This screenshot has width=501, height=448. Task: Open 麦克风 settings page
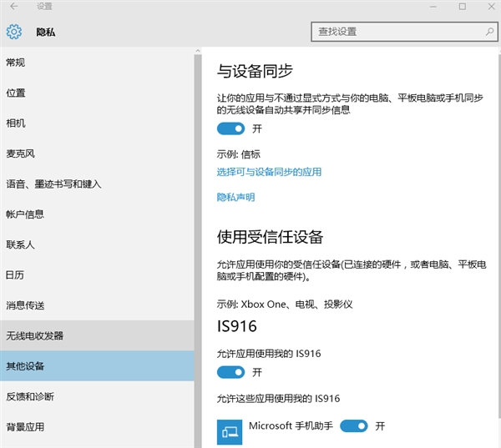coord(20,154)
